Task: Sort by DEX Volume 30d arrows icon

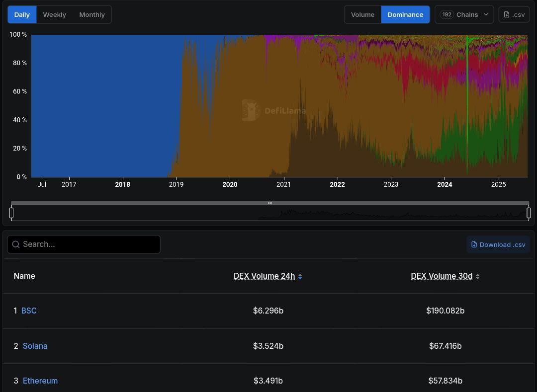Action: 478,276
